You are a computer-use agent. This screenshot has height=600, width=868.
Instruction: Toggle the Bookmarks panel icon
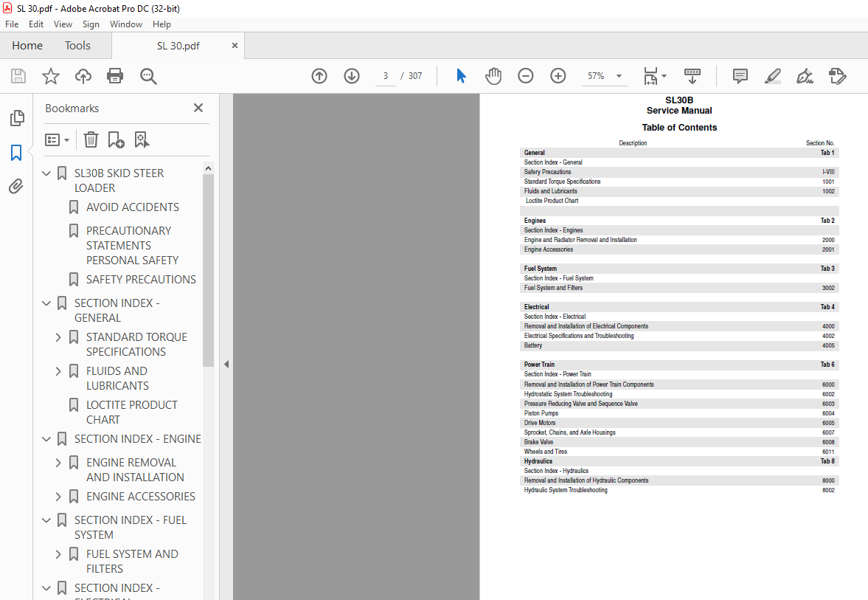pos(16,152)
